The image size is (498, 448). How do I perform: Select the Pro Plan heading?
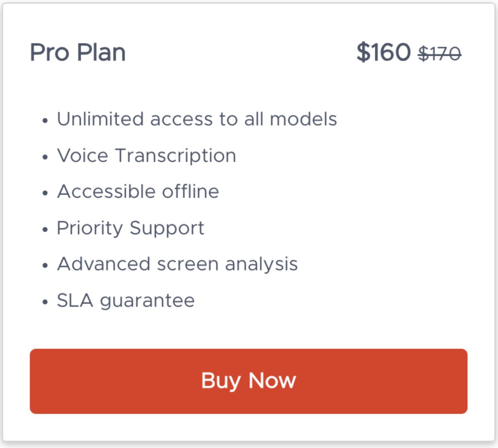tap(78, 53)
